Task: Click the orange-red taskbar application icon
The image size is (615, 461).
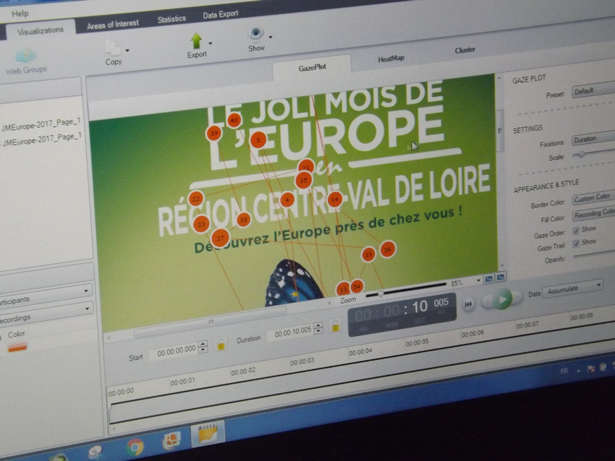Action: [x=171, y=441]
